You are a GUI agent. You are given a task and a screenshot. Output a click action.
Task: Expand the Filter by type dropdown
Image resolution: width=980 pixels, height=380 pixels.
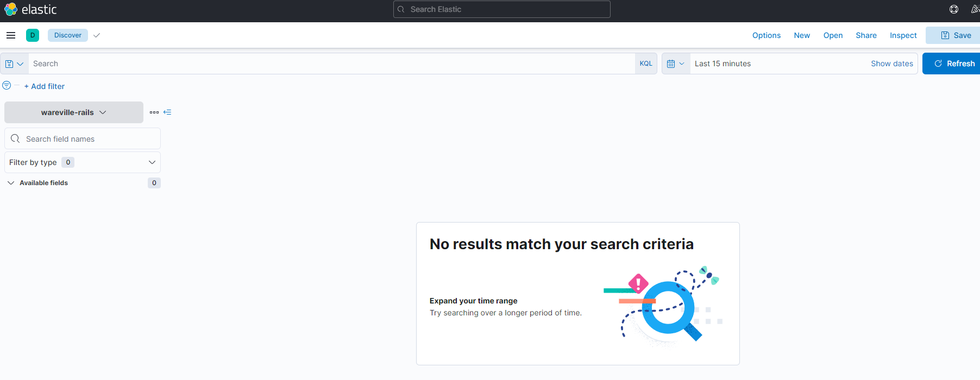coord(83,162)
